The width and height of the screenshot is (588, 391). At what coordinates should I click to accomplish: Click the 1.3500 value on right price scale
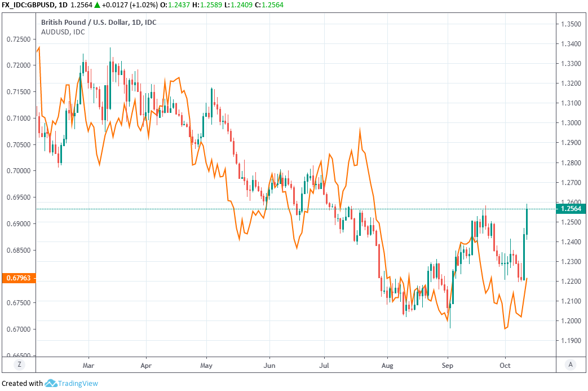[570, 24]
